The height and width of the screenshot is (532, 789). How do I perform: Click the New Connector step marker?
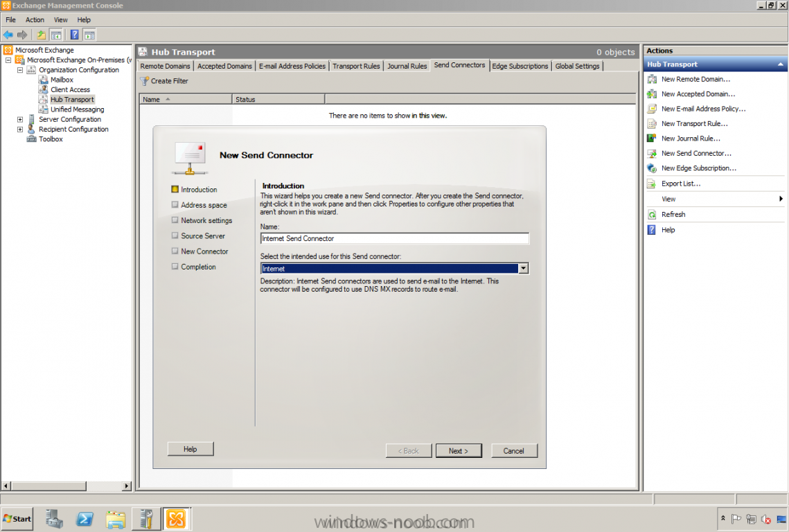click(x=175, y=251)
